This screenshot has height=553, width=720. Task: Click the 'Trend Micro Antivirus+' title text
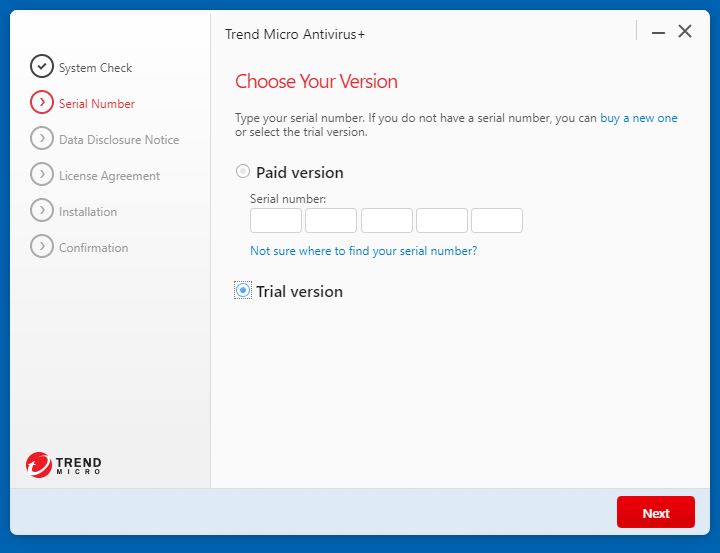coord(295,34)
